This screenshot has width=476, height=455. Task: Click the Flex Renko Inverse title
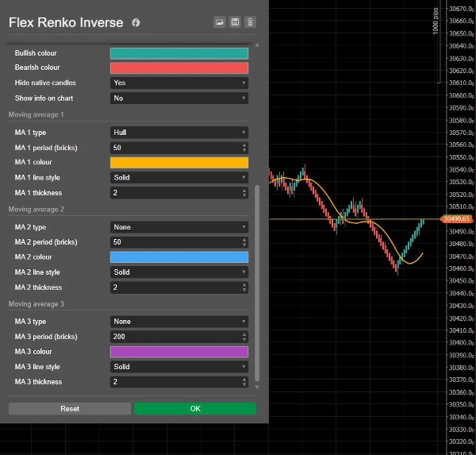coord(66,22)
